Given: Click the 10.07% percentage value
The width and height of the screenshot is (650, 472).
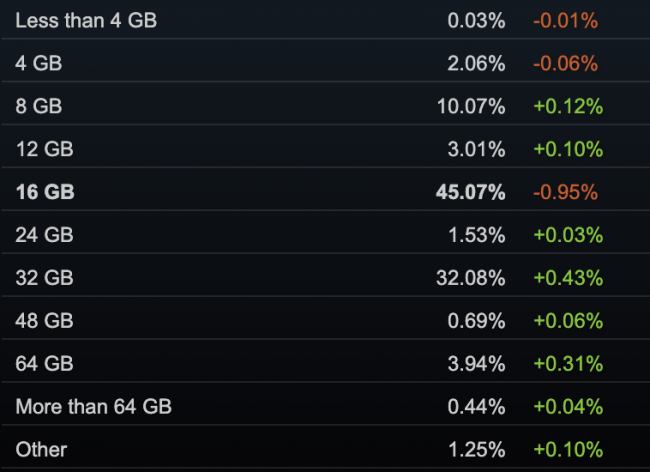Looking at the screenshot, I should [x=470, y=106].
